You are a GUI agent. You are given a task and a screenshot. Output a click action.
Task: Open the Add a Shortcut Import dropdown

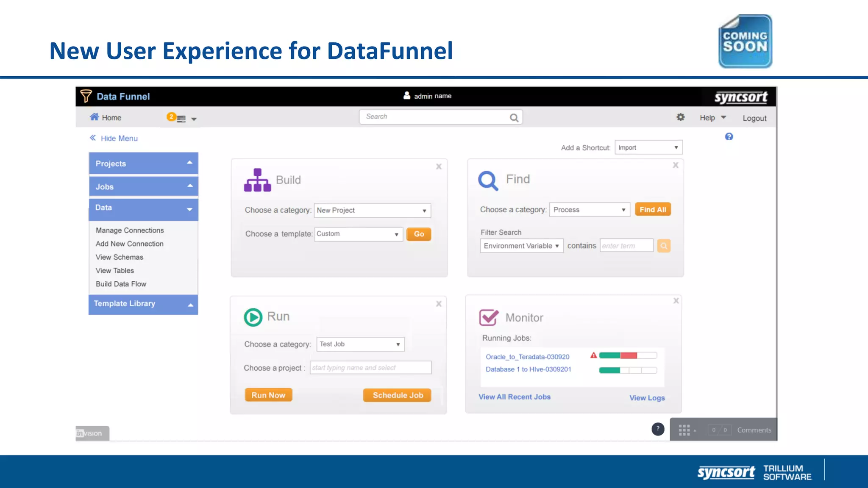pos(648,147)
